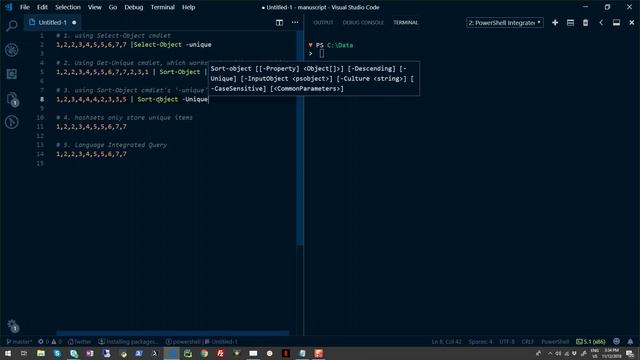
Task: Click the CRLF end-of-line selector
Action: pyautogui.click(x=527, y=341)
